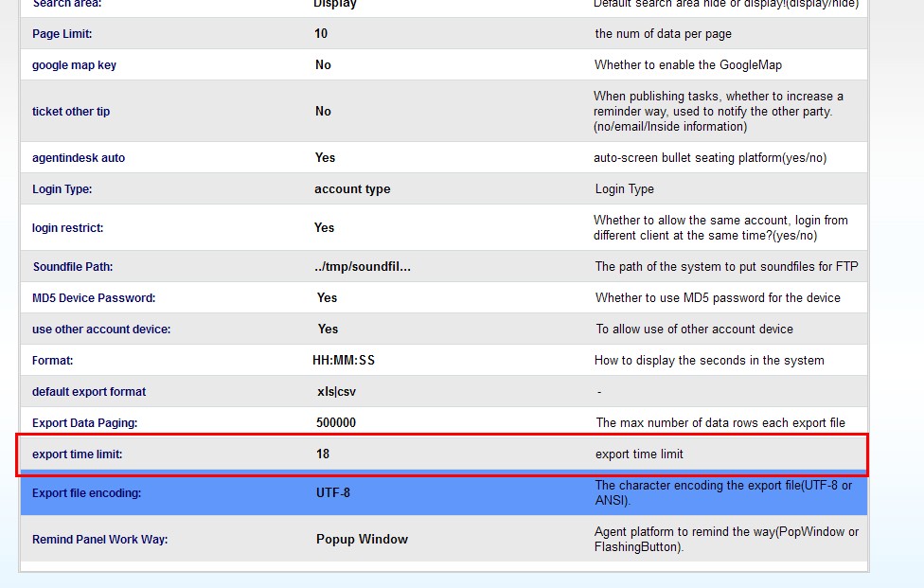Select the '../tmp/soundfil...' Soundfile Path value
Screen dimensions: 924x588
363,267
